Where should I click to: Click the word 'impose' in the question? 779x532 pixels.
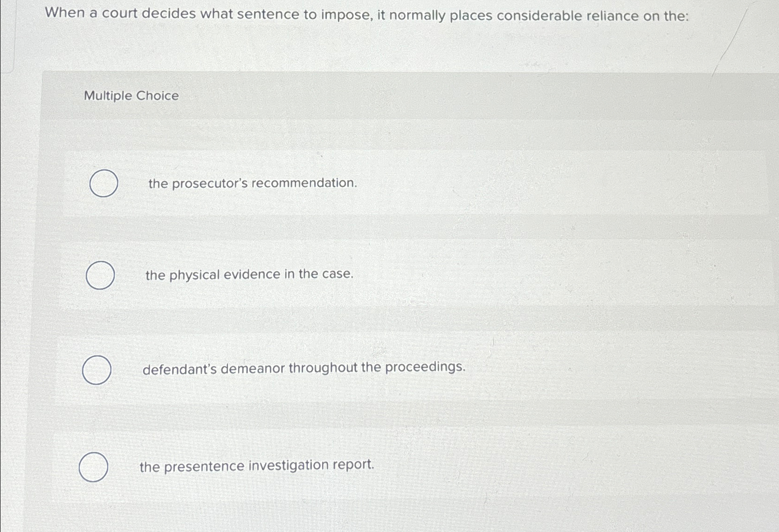coord(345,15)
